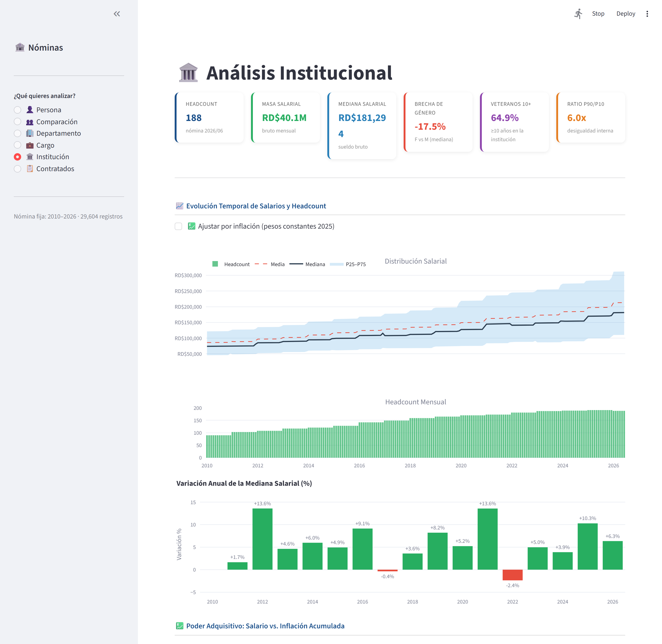
Task: Click the Evolución Temporal de Salarios heading
Action: [256, 206]
